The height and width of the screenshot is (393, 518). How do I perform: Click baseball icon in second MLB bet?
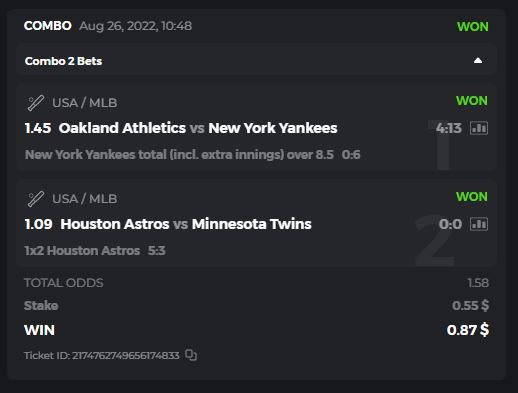point(35,199)
